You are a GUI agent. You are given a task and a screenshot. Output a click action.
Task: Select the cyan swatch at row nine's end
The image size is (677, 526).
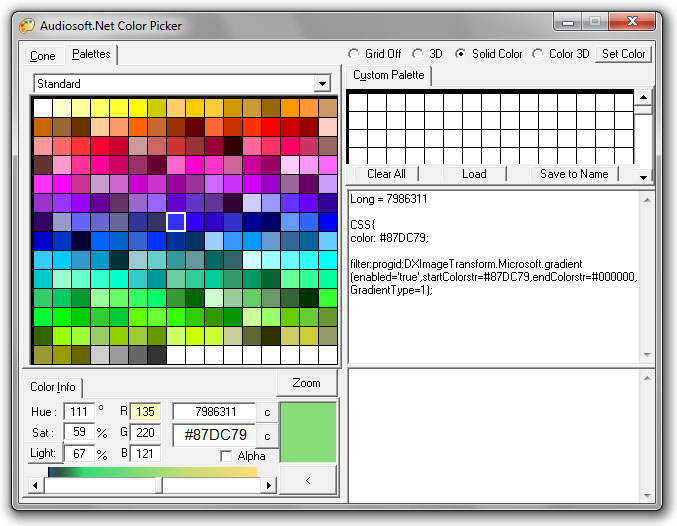(x=328, y=260)
